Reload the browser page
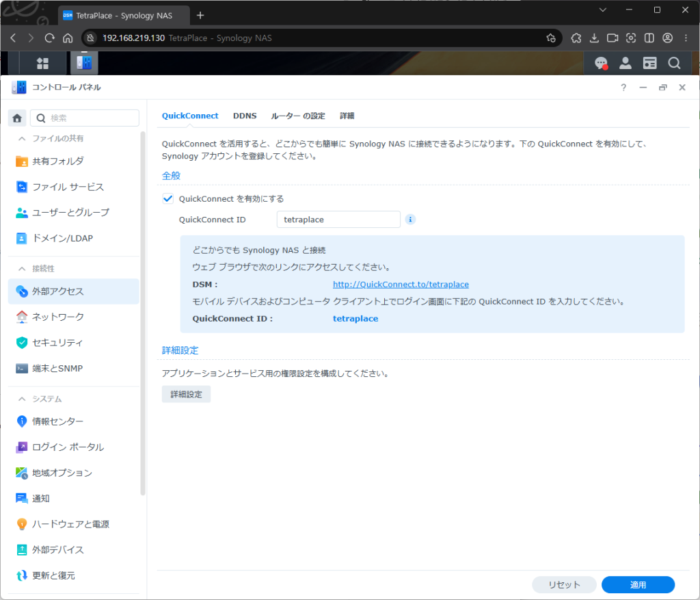The width and height of the screenshot is (700, 600). pyautogui.click(x=49, y=38)
